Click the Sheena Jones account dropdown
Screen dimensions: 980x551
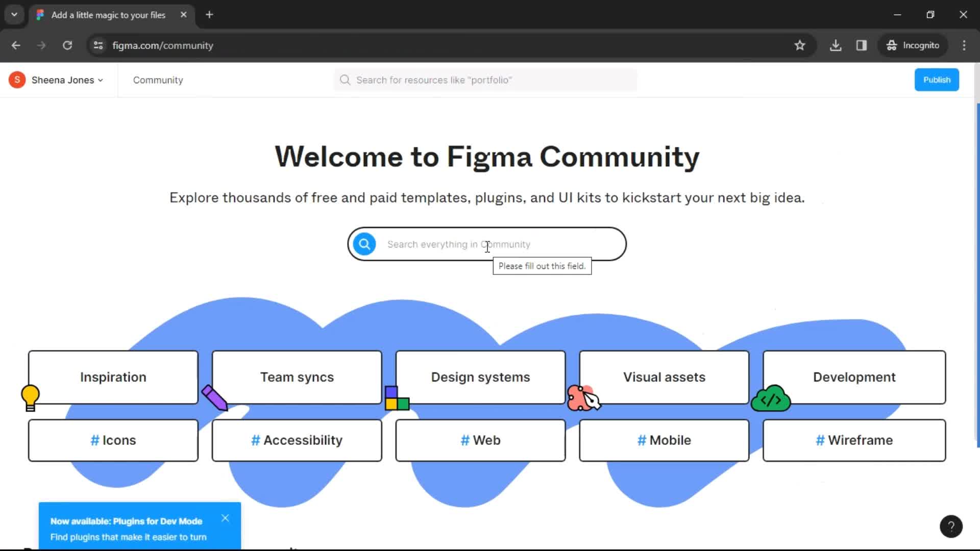coord(57,80)
